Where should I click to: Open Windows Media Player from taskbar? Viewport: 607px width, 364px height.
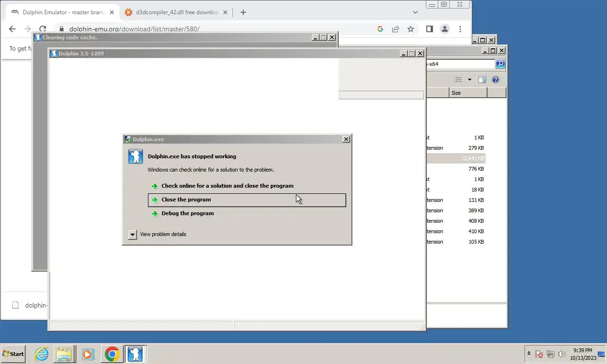(x=88, y=354)
